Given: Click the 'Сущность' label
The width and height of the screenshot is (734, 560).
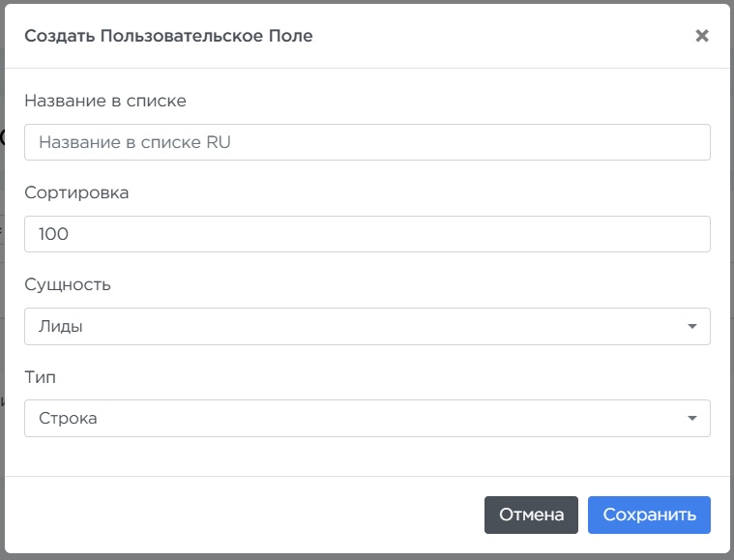Looking at the screenshot, I should [68, 284].
